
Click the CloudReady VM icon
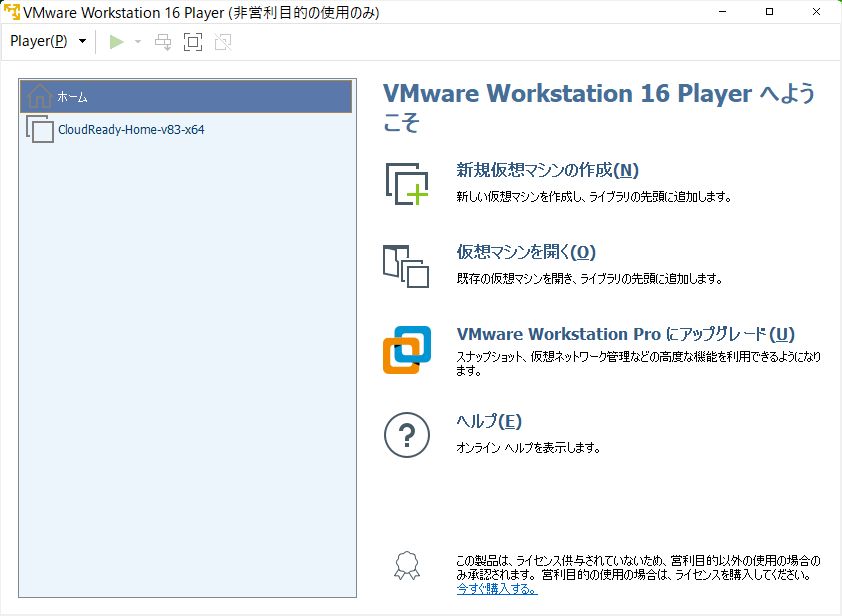(40, 129)
